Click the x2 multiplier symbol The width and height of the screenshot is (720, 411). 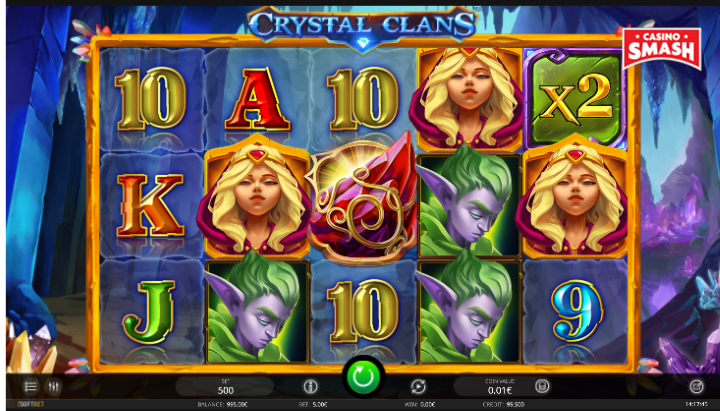point(575,99)
